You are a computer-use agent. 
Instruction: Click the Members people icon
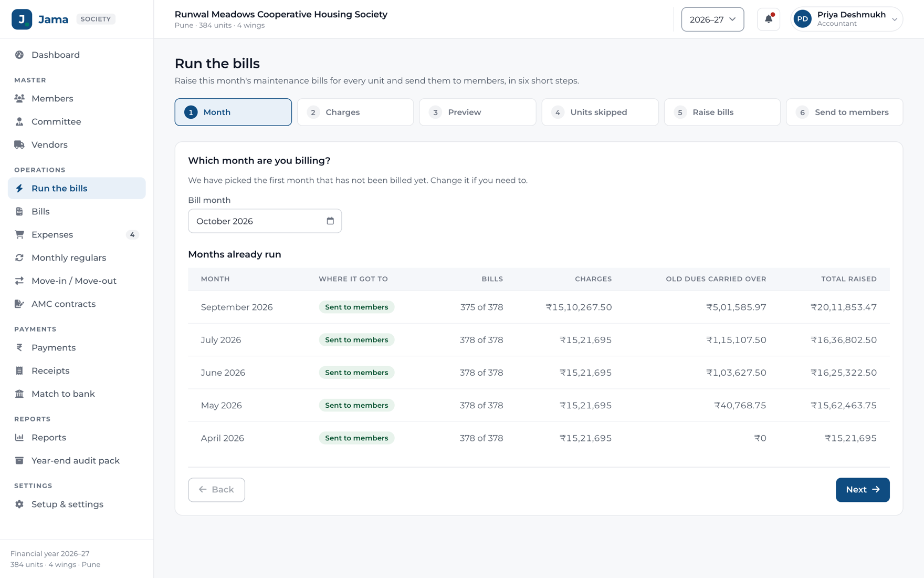[x=19, y=98]
